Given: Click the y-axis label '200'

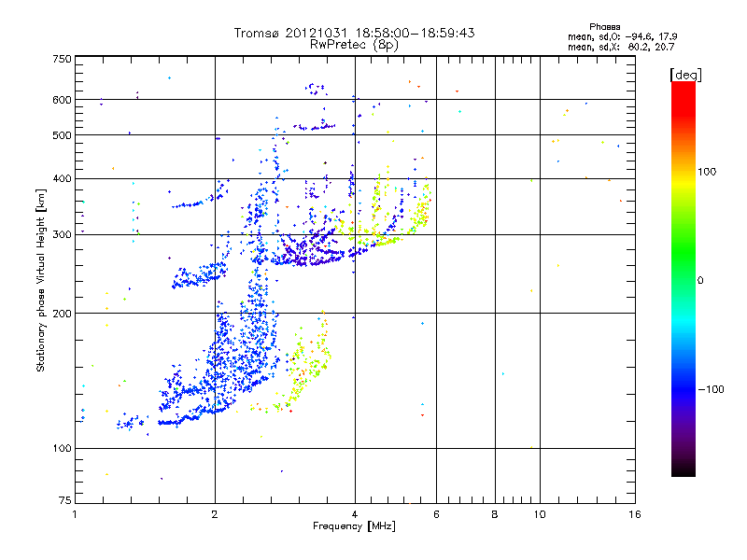Looking at the screenshot, I should pos(62,314).
